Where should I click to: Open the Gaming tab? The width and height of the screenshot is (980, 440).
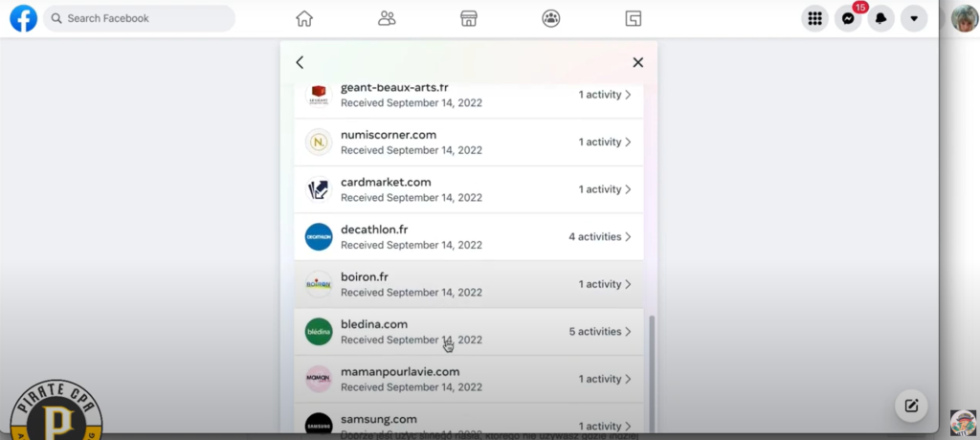634,19
